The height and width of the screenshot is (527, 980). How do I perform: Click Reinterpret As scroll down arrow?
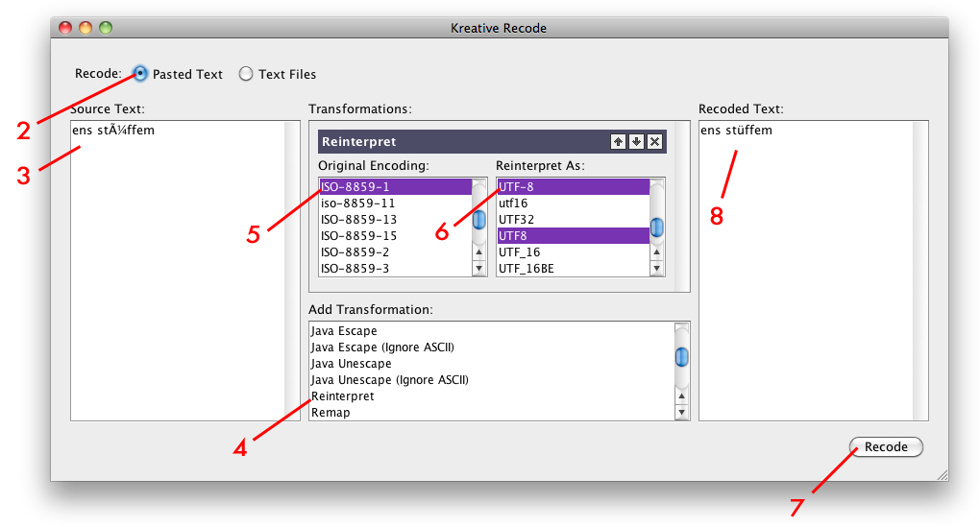pyautogui.click(x=657, y=269)
